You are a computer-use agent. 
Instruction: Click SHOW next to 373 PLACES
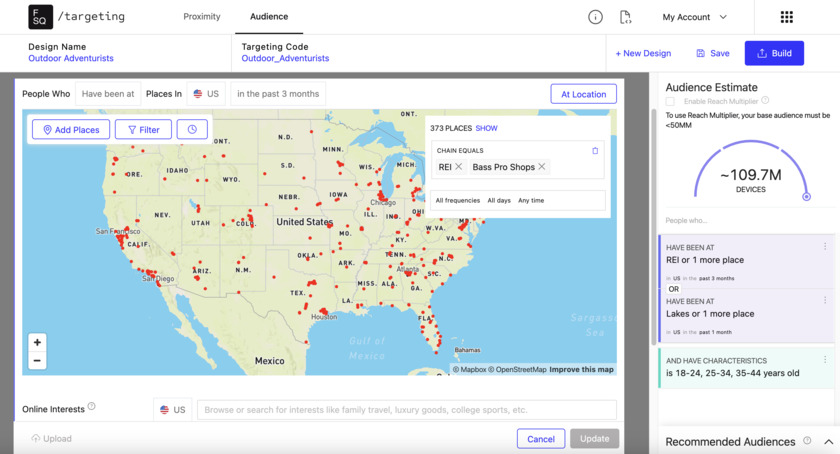(x=486, y=128)
